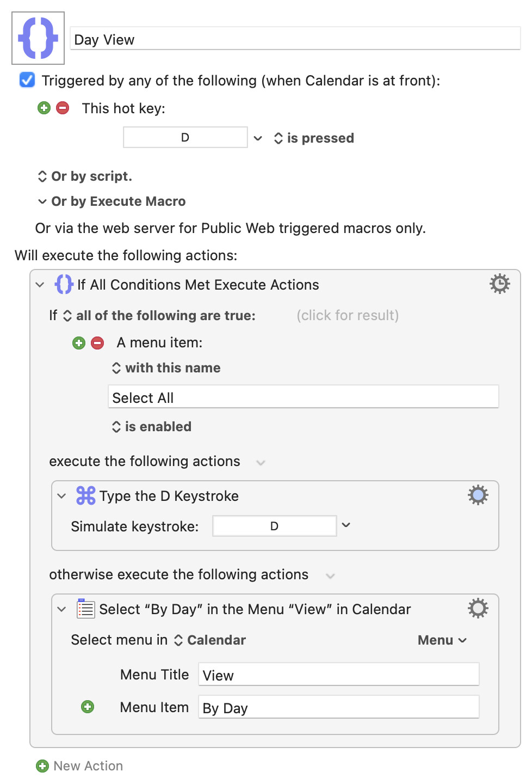Image resolution: width=532 pixels, height=784 pixels.
Task: Collapse the If All Conditions action
Action: point(40,285)
